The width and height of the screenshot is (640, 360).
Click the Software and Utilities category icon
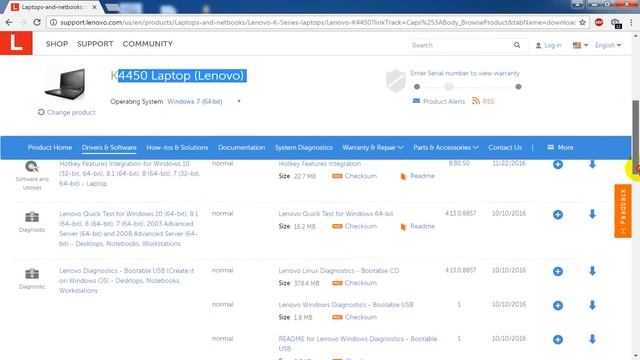tap(32, 167)
